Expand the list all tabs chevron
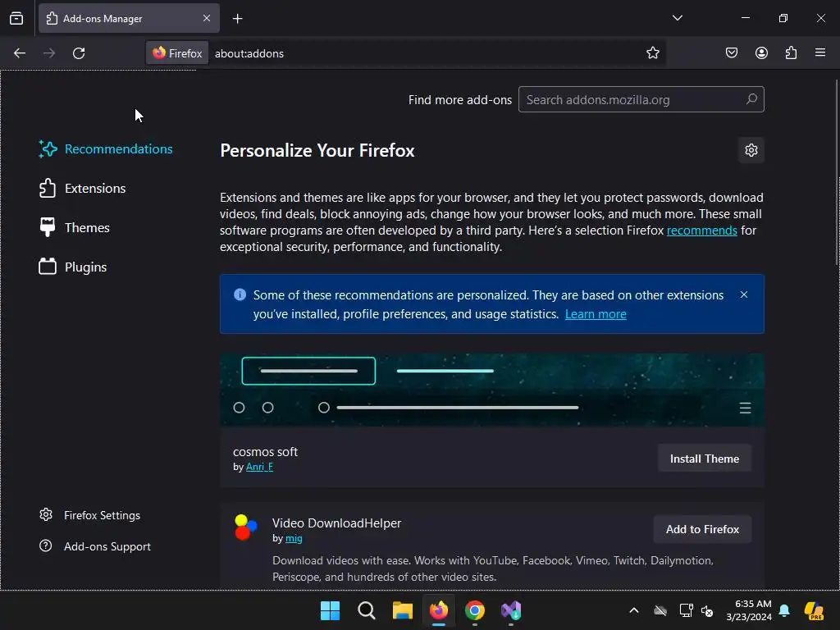This screenshot has width=840, height=630. point(677,18)
